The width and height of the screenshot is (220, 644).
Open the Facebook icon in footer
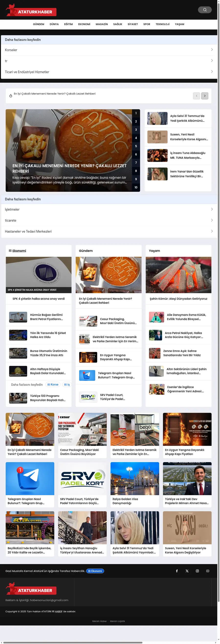177,571
